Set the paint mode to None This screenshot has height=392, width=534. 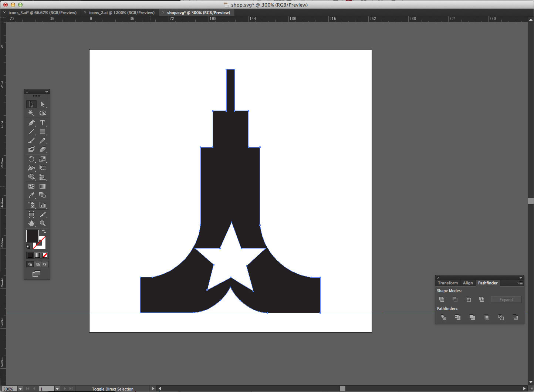pos(45,255)
